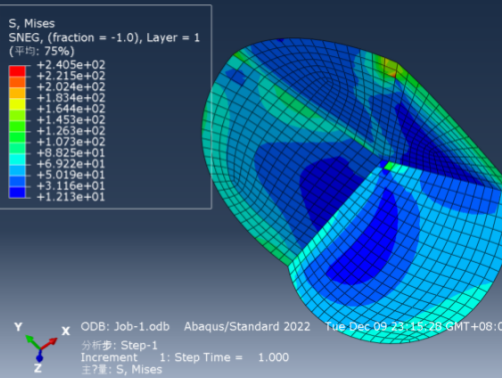Screen dimensions: 502x378
Task: Click the +1.263e+02 legend value
Action: (71, 131)
